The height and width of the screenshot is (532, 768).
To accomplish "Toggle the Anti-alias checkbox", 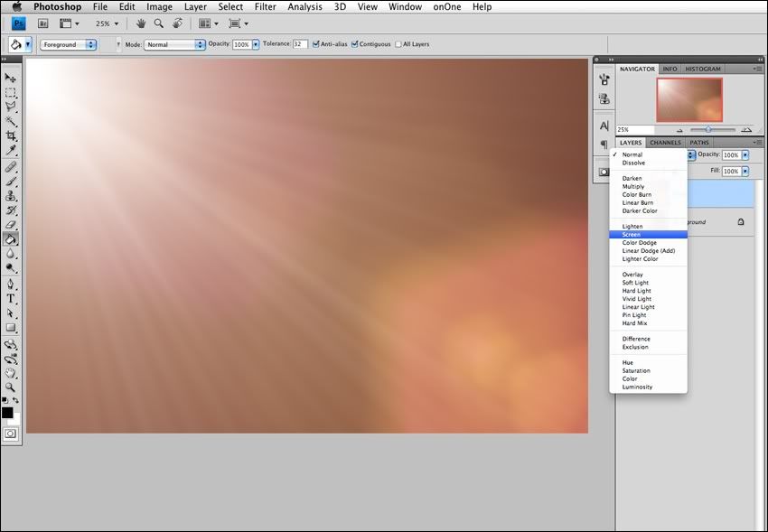I will (x=316, y=44).
